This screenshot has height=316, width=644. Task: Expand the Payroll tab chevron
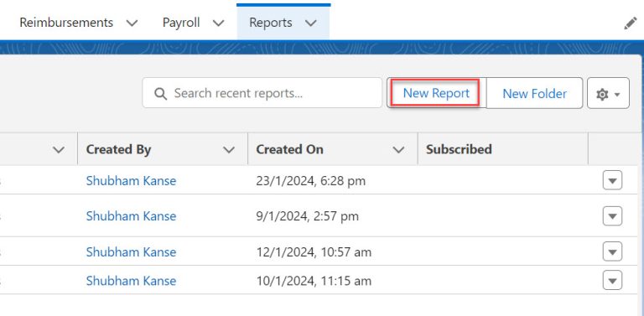coord(219,23)
